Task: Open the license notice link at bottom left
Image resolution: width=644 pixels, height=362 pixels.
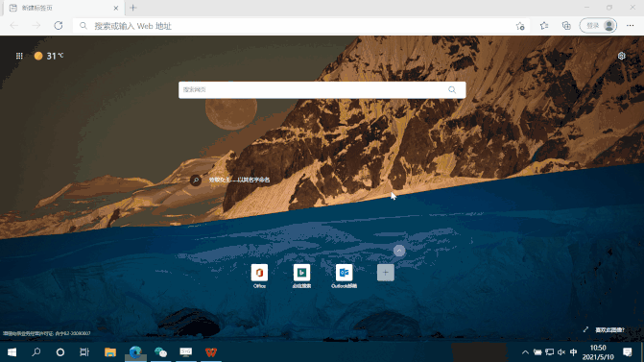Action: pyautogui.click(x=46, y=333)
